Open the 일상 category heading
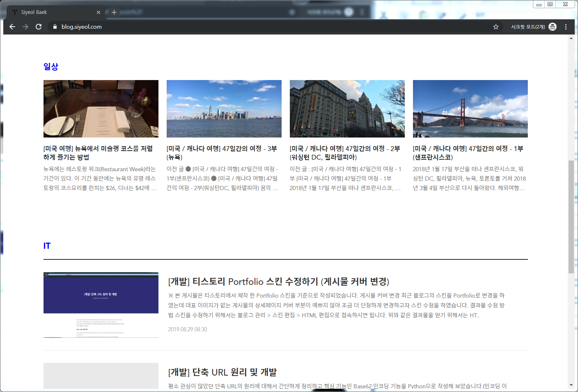Screen dimensions: 578x392 (51, 66)
